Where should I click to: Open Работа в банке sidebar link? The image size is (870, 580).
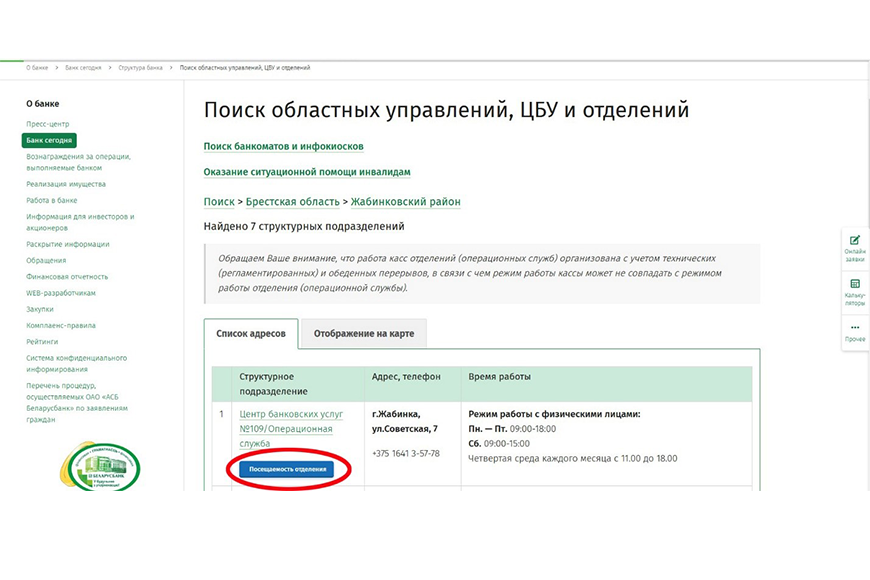52,200
